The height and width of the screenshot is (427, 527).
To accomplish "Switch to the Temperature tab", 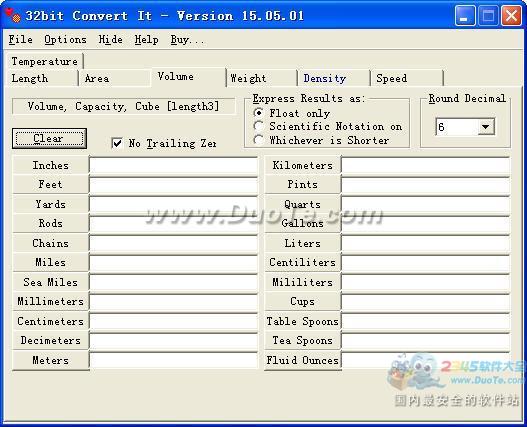I will tap(45, 61).
